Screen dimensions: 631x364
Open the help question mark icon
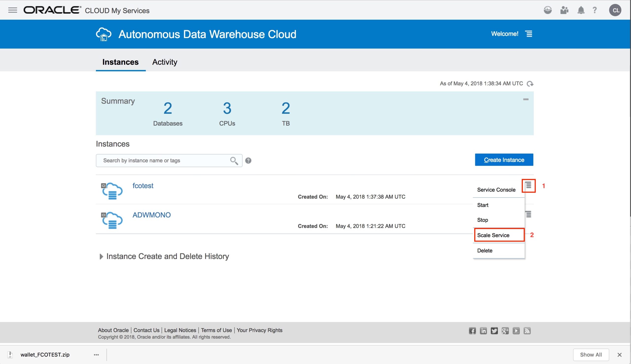[x=595, y=10]
